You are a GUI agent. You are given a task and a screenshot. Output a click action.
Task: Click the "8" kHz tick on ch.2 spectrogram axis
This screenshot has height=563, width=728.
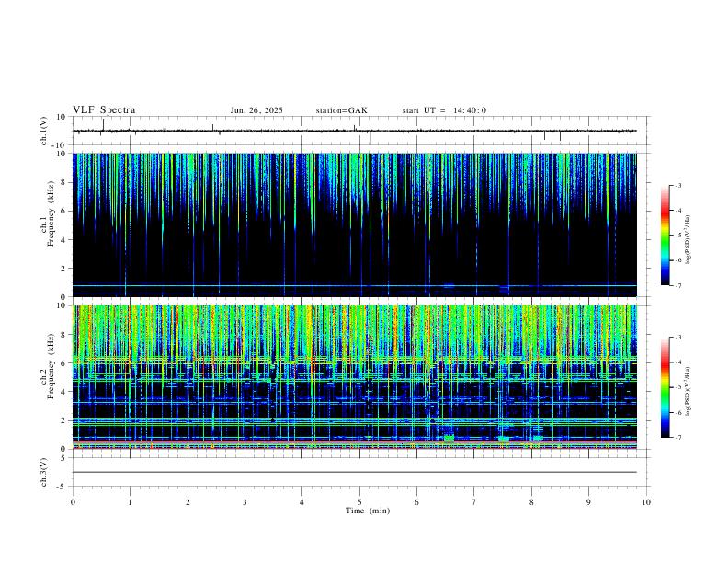63,335
